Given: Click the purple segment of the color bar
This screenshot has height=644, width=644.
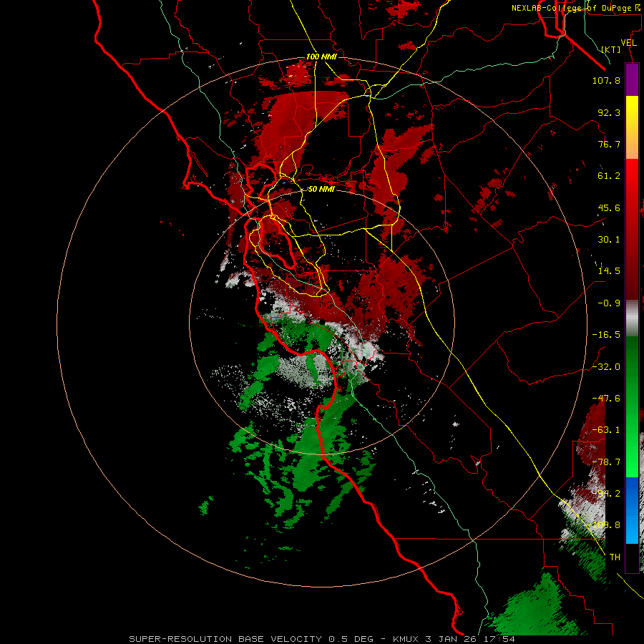Looking at the screenshot, I should click(632, 79).
